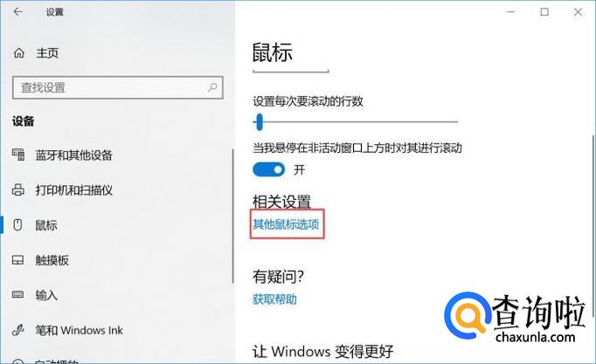Open 其他鼠标选项 link

point(287,224)
